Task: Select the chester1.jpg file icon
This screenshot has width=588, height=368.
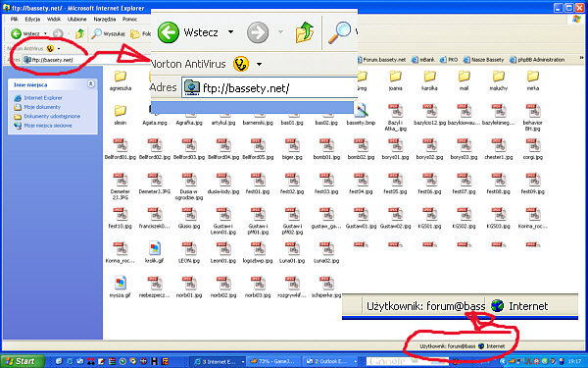Action: coord(499,145)
